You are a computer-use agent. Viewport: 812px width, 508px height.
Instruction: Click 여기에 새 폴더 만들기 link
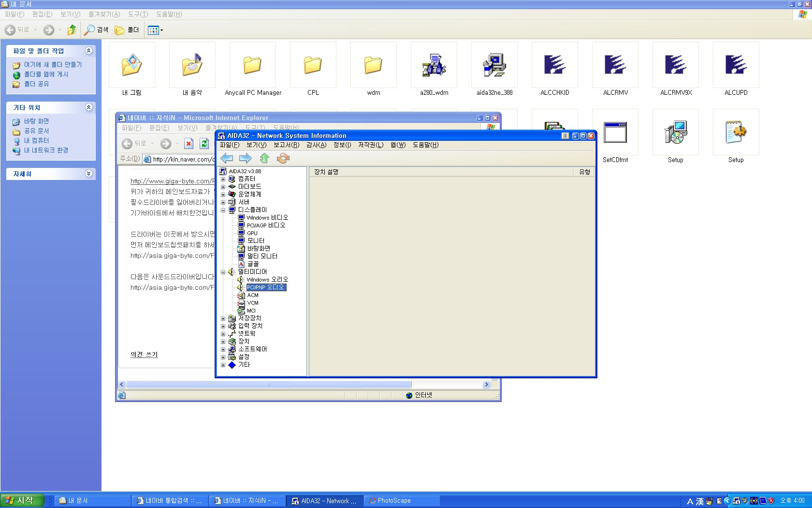coord(53,65)
